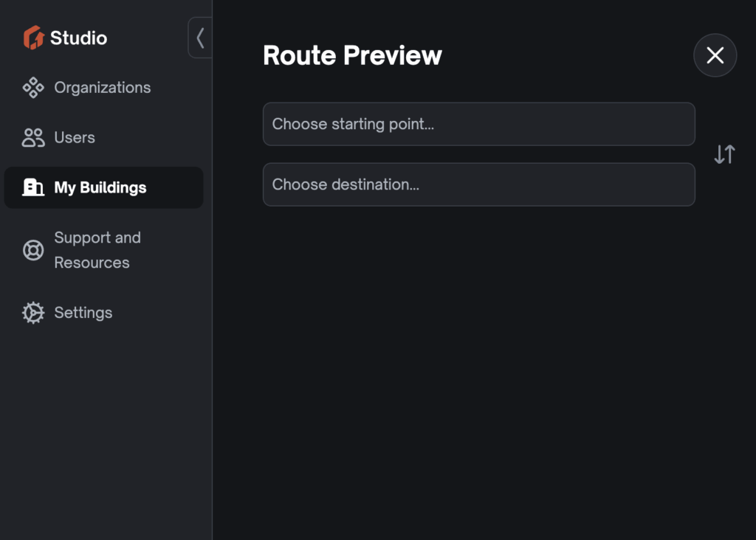Viewport: 756px width, 540px height.
Task: Select My Buildings in sidebar
Action: tap(103, 187)
